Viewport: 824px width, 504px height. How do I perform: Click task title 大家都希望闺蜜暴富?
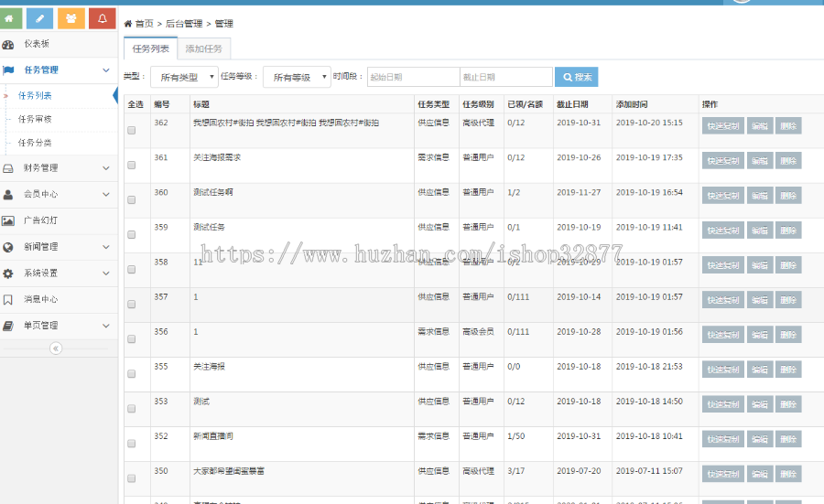click(x=229, y=471)
